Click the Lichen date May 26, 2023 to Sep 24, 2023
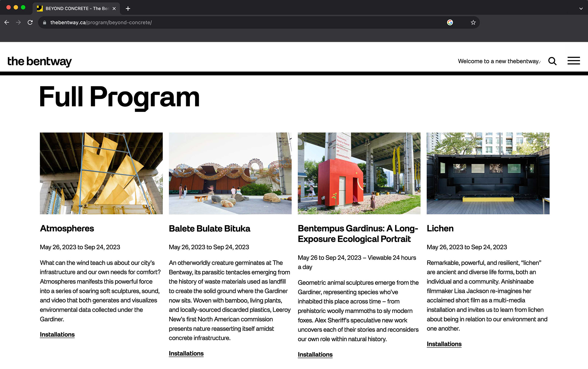The height and width of the screenshot is (369, 588). click(x=467, y=247)
